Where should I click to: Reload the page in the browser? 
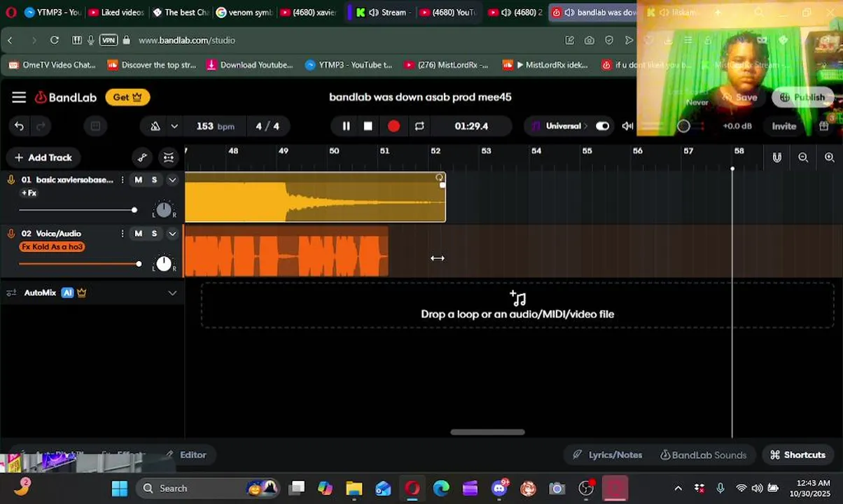(55, 40)
